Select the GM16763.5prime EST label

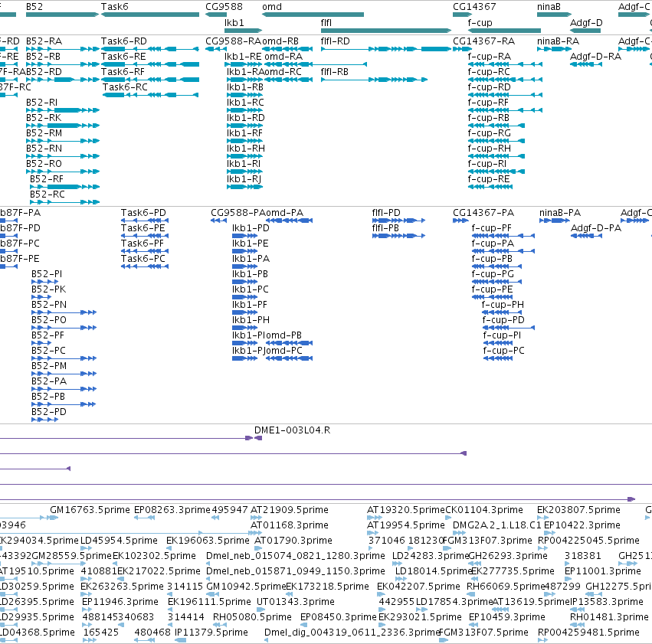tap(90, 510)
